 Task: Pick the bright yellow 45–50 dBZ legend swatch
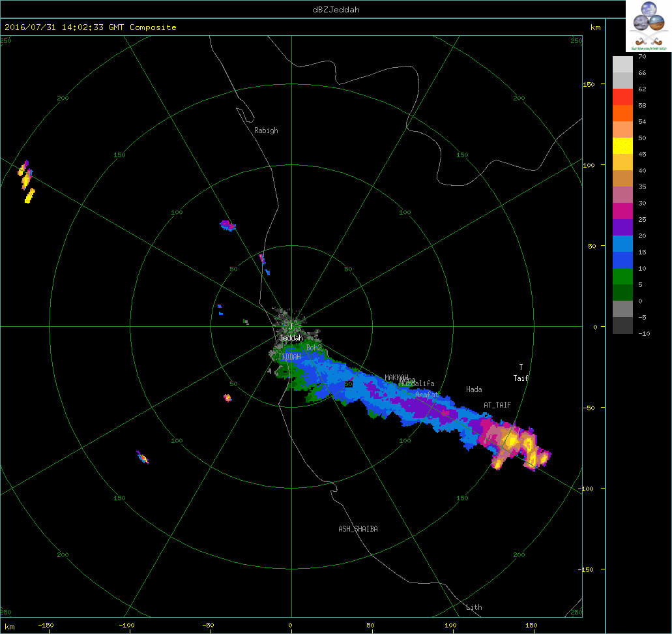point(622,146)
